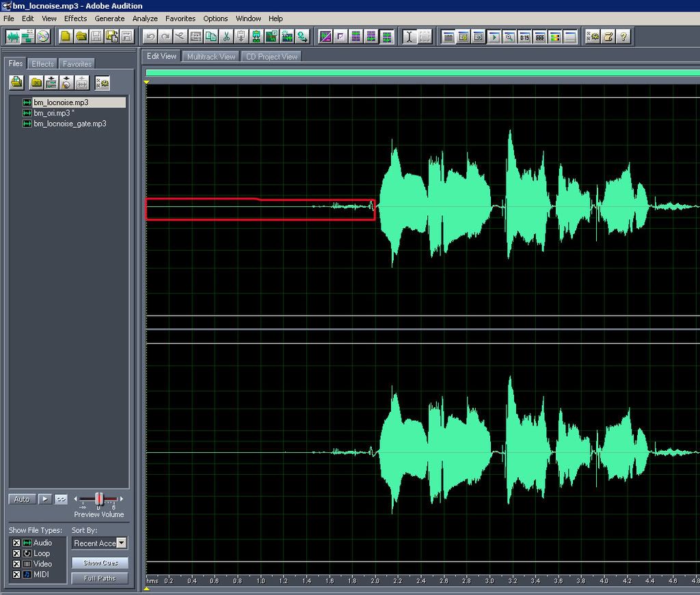Select the marquee selection tool

tap(425, 37)
